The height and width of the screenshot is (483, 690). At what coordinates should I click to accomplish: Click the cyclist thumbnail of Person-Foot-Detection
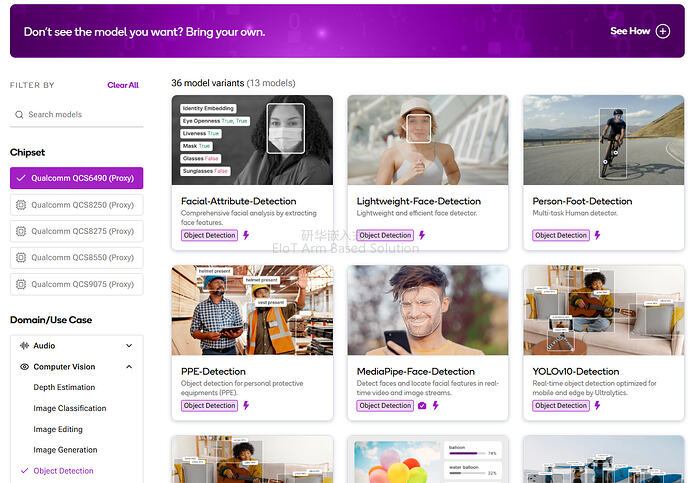pos(604,140)
